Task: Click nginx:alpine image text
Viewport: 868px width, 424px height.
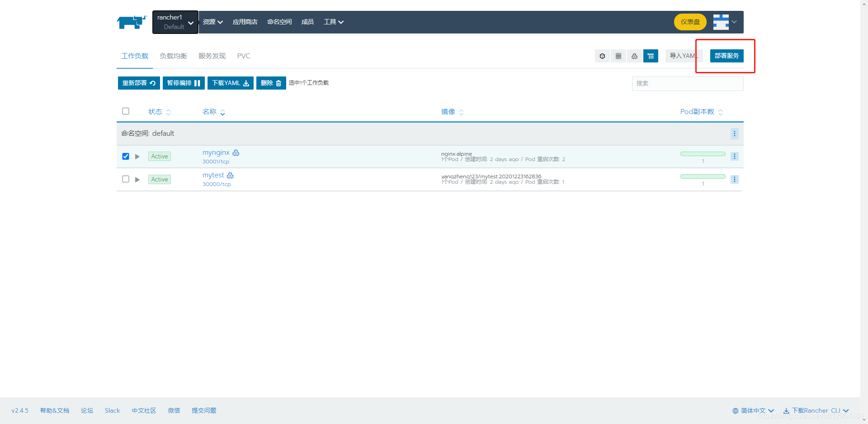Action: point(457,154)
